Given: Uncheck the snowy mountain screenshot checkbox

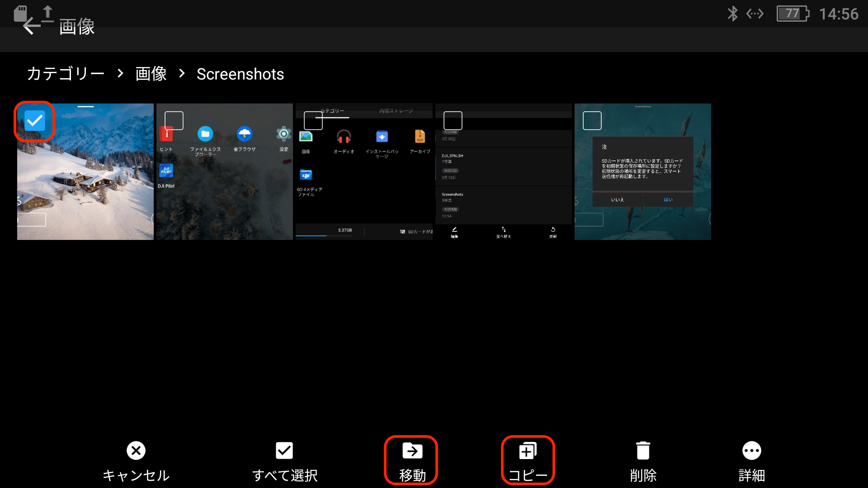Looking at the screenshot, I should (x=35, y=121).
